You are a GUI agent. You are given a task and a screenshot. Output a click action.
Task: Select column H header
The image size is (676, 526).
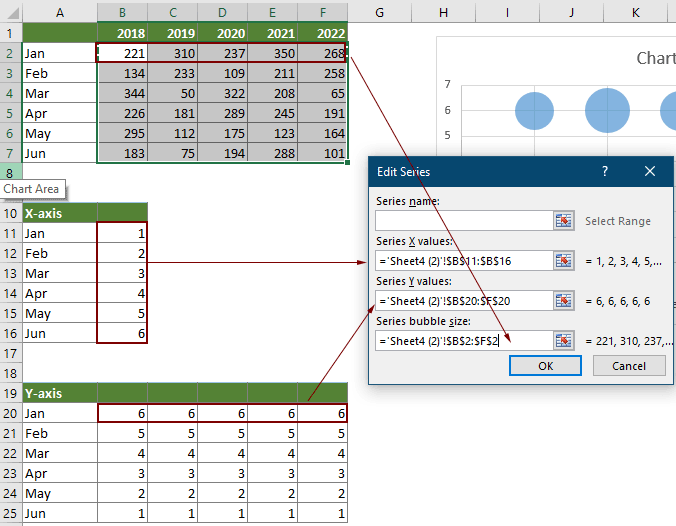click(443, 13)
